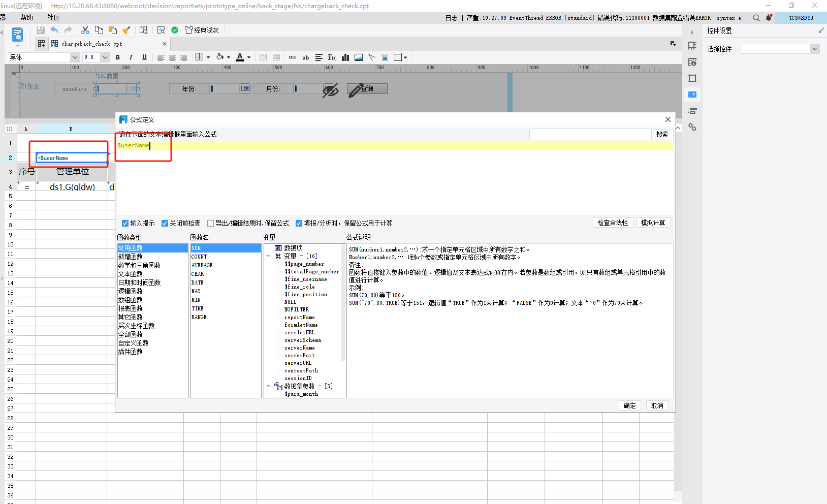
Task: Click the F(x) insert formula icon
Action: 332,57
